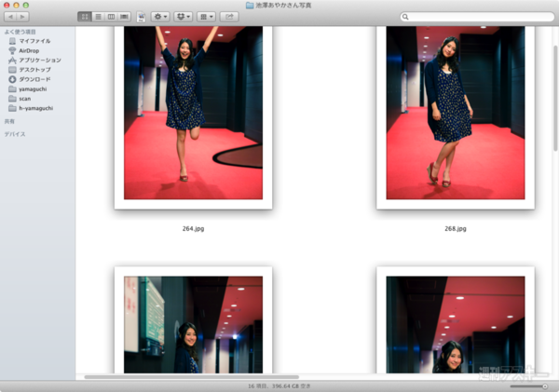Click the ダウンロード arrow icon
The height and width of the screenshot is (392, 559).
point(12,79)
